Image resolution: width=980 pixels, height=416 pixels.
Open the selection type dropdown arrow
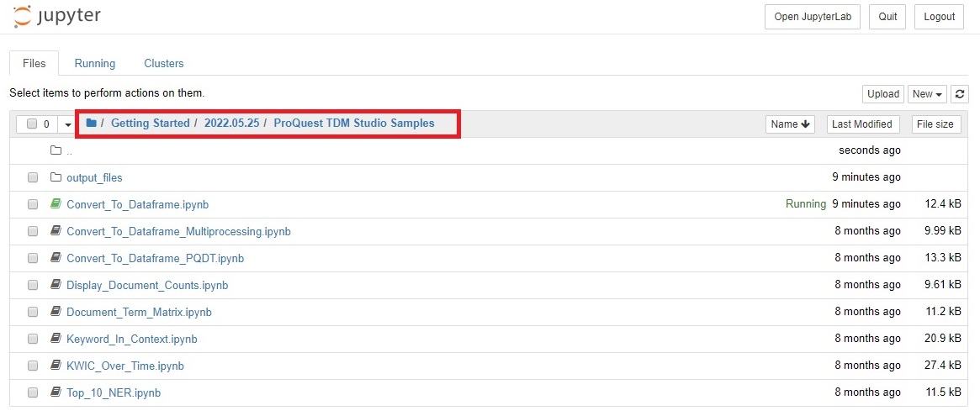[67, 124]
